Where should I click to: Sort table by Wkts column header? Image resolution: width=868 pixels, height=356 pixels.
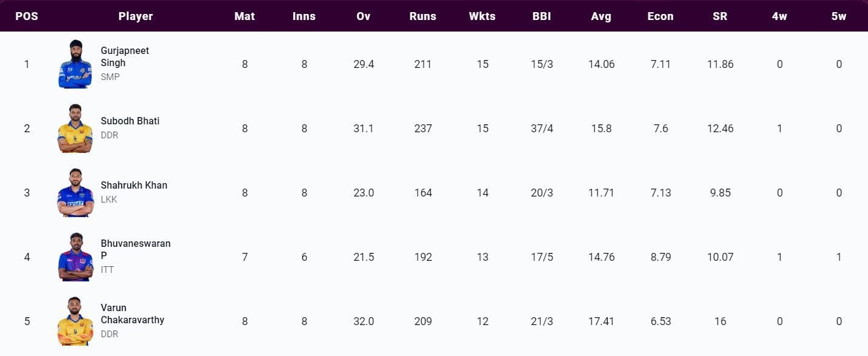point(482,16)
